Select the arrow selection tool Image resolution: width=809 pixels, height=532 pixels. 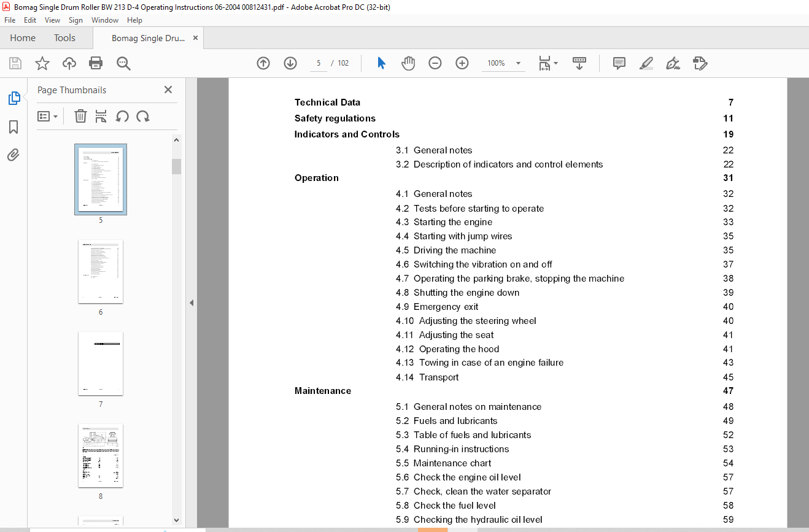click(x=381, y=63)
